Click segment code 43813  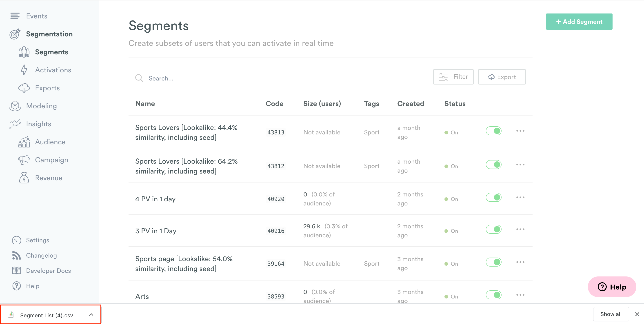tap(276, 132)
